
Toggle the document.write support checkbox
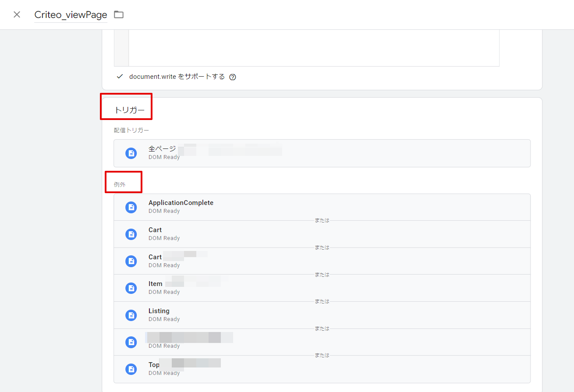(120, 77)
